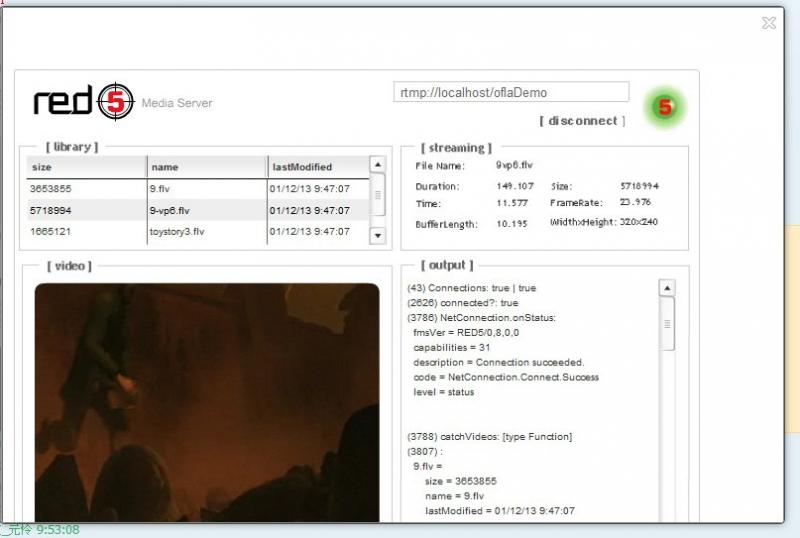800x538 pixels.
Task: Click the Media Server label
Action: click(177, 103)
